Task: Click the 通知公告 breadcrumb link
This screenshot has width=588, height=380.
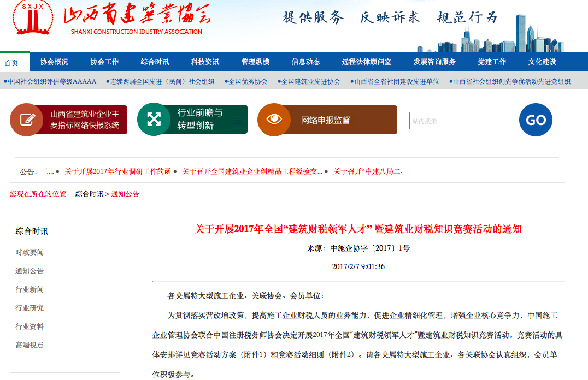Action: (125, 194)
